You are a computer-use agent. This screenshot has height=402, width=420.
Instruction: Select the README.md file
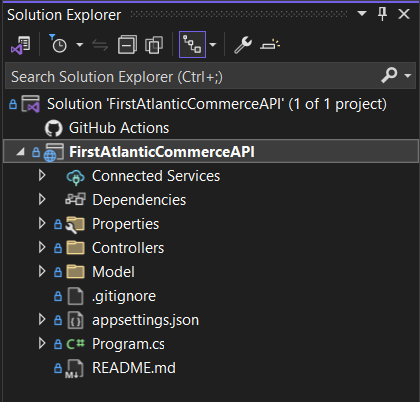point(134,368)
